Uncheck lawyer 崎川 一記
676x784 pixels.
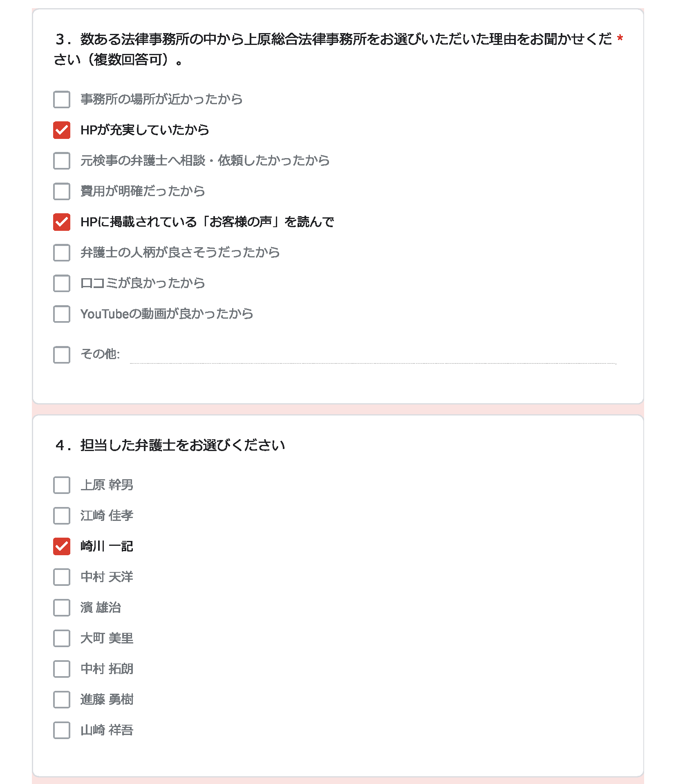point(62,546)
